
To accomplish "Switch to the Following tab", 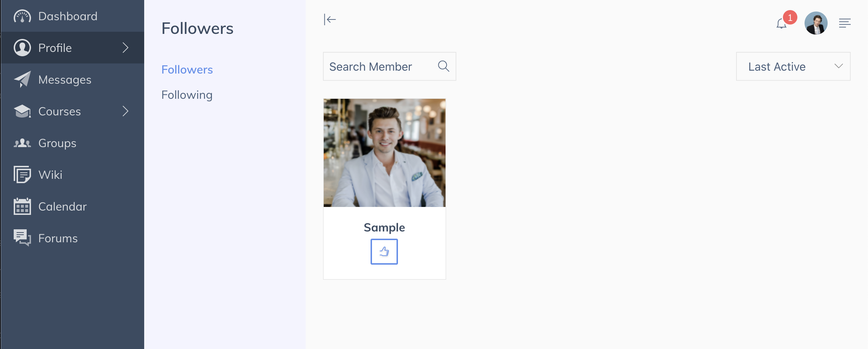I will point(187,94).
